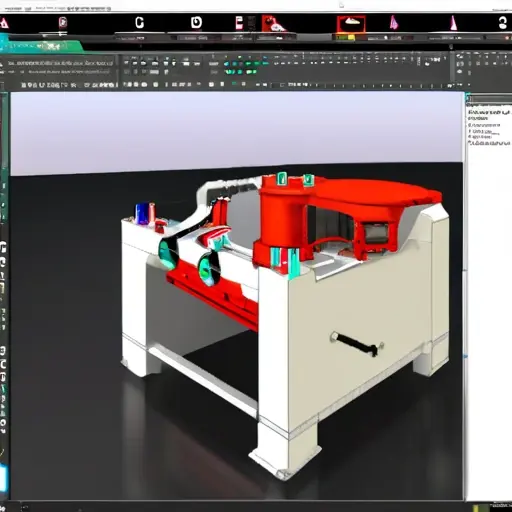Image resolution: width=512 pixels, height=512 pixels.
Task: Select the blue cylinder on the model
Action: [x=141, y=214]
